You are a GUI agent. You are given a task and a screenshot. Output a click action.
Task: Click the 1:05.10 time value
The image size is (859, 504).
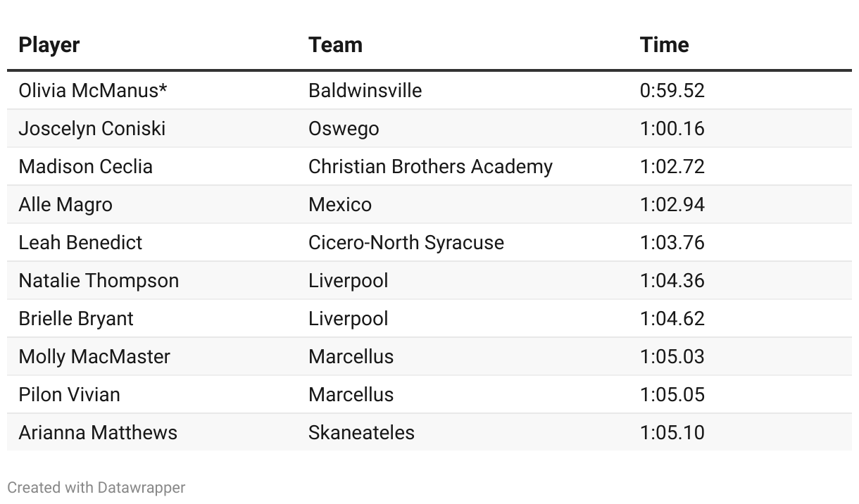(x=672, y=433)
